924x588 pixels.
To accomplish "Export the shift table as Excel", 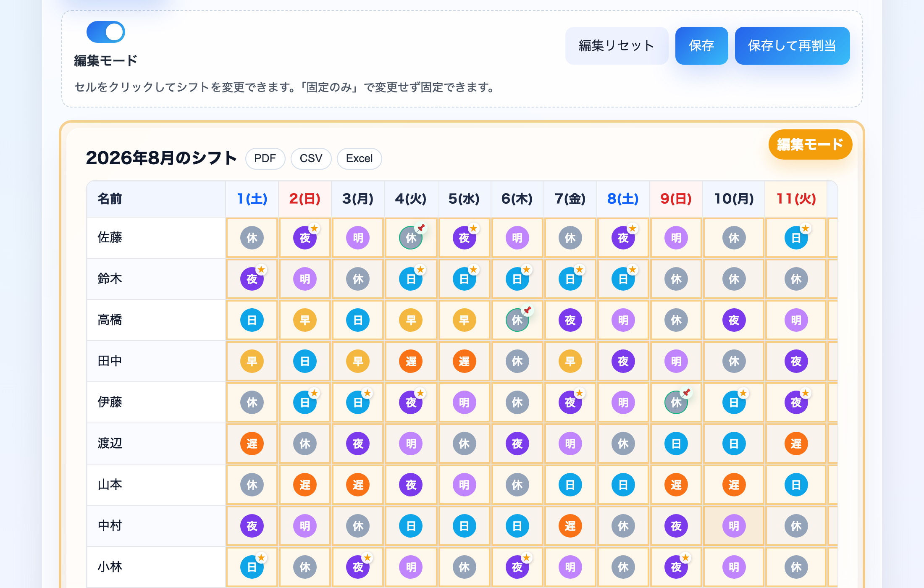I will pyautogui.click(x=359, y=159).
